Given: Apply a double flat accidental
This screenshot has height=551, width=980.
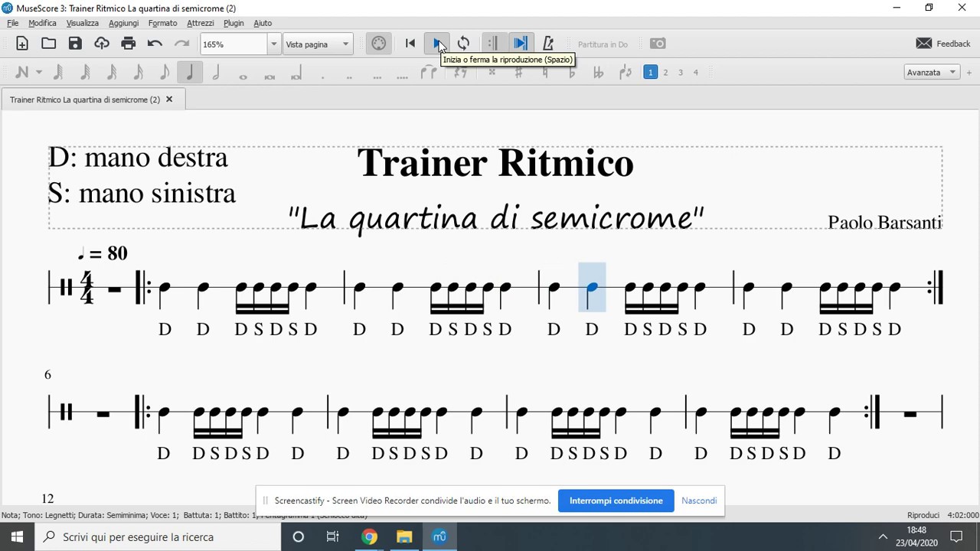Looking at the screenshot, I should click(599, 73).
